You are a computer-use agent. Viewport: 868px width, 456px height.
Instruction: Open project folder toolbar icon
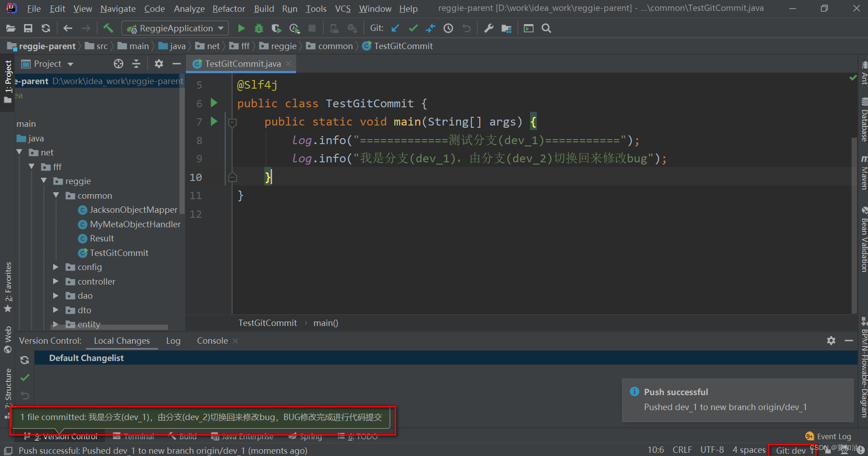tap(11, 28)
